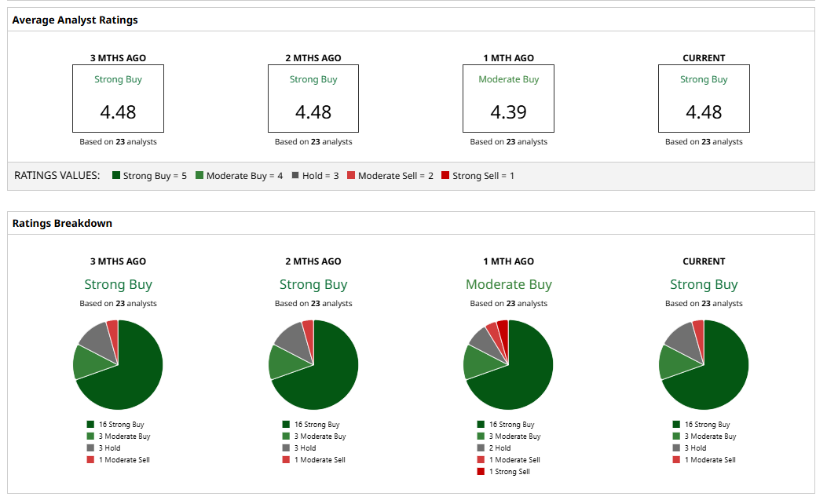Click 1 MTH AGO heading in Average Analyst Ratings
Image resolution: width=827 pixels, height=504 pixels.
[x=508, y=58]
